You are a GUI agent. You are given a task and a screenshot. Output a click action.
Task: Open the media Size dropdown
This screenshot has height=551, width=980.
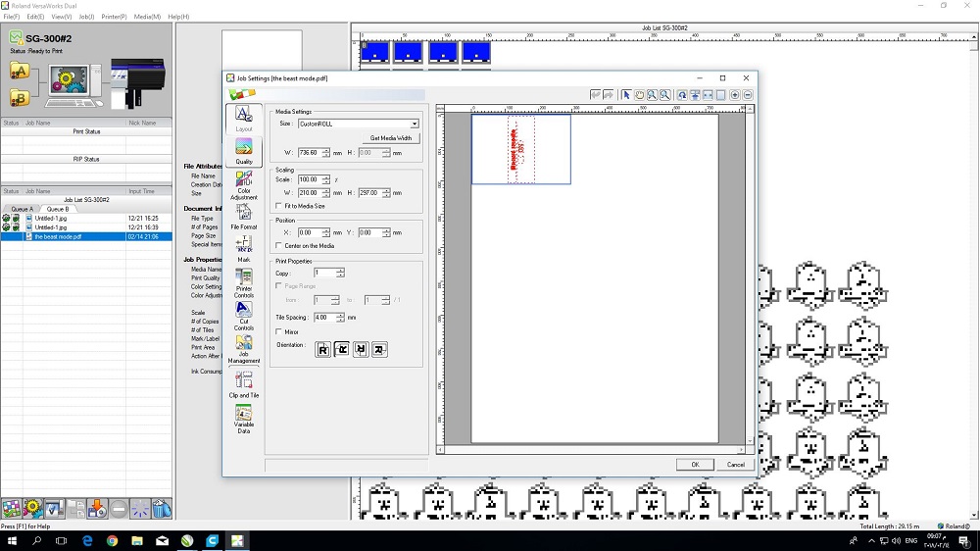415,124
